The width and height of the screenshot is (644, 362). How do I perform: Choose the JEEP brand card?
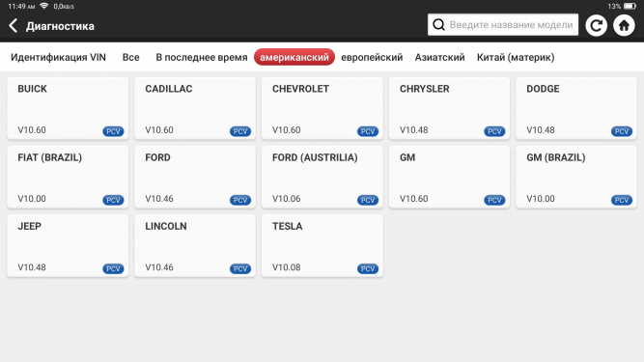[68, 245]
